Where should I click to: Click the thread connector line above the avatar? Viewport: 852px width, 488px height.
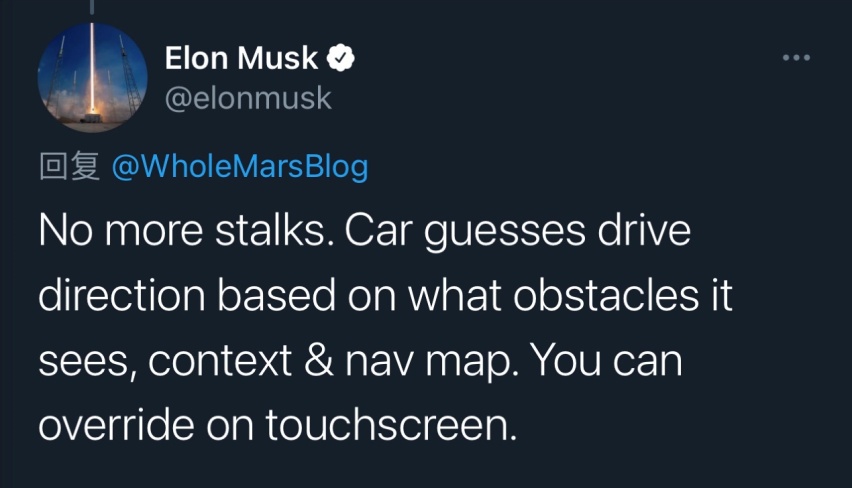coord(92,7)
